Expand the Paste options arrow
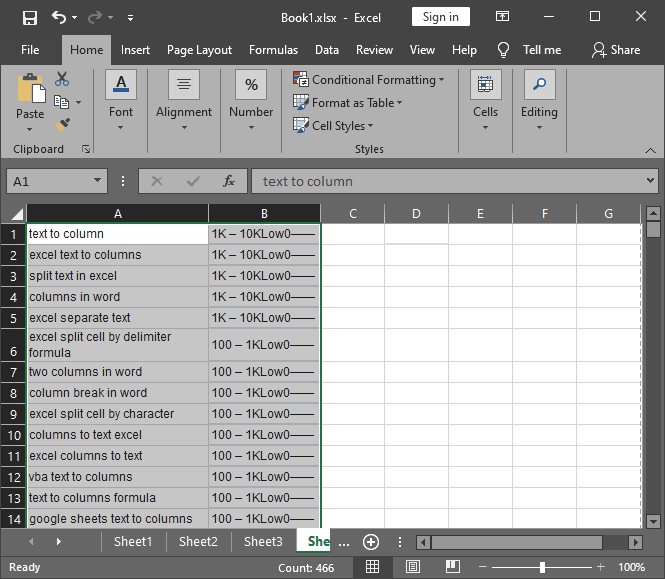 [x=29, y=129]
